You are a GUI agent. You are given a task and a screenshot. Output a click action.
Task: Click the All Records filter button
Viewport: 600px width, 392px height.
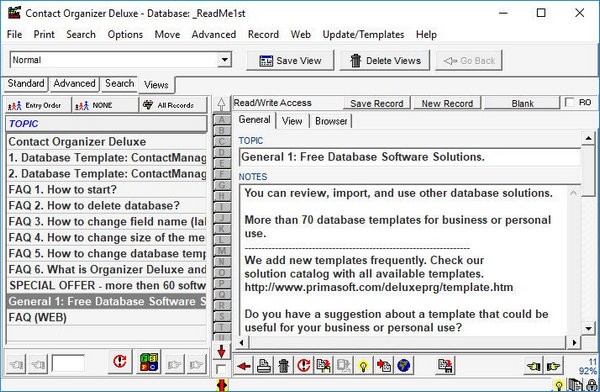pos(173,106)
